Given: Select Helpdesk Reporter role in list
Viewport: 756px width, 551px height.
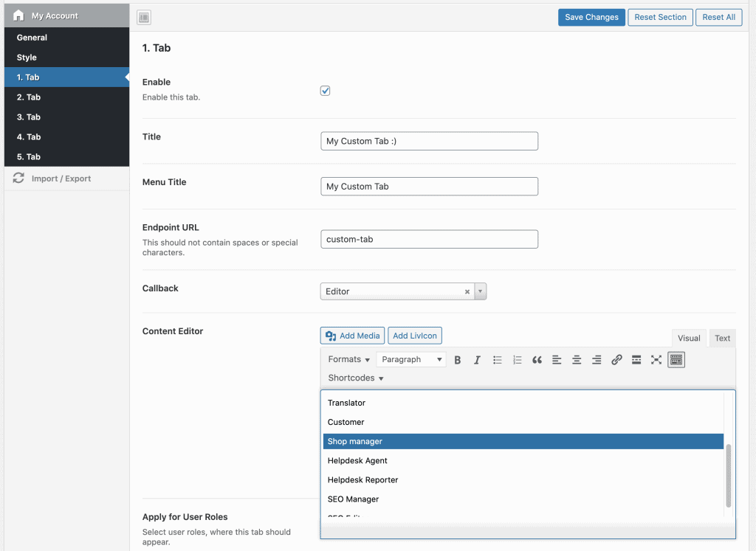Looking at the screenshot, I should pyautogui.click(x=523, y=479).
